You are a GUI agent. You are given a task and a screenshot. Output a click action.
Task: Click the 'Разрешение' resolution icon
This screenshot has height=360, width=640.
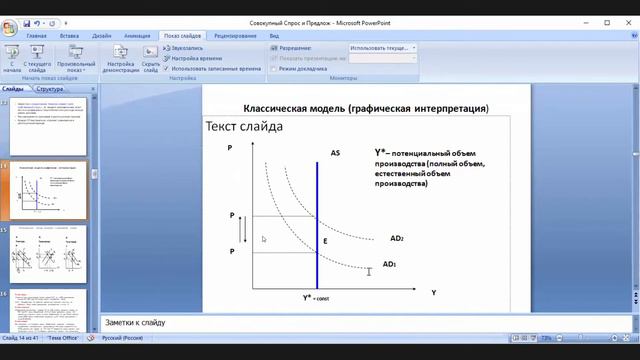[274, 48]
